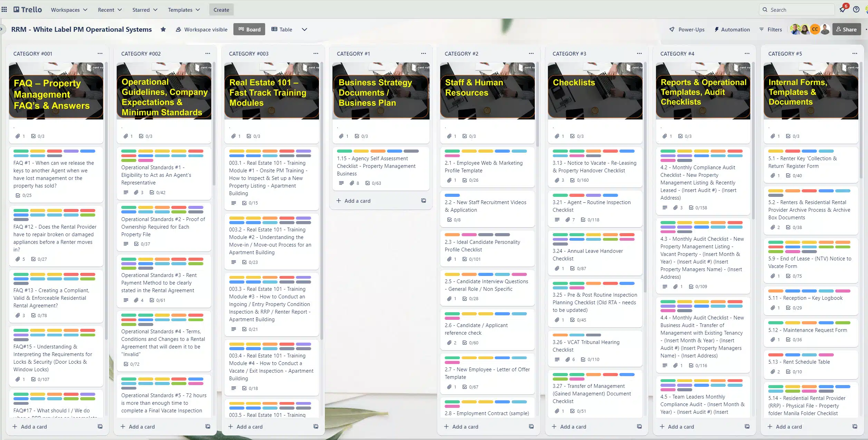Expand the Workspaces dropdown
Screen dimensions: 868x440
pyautogui.click(x=69, y=10)
